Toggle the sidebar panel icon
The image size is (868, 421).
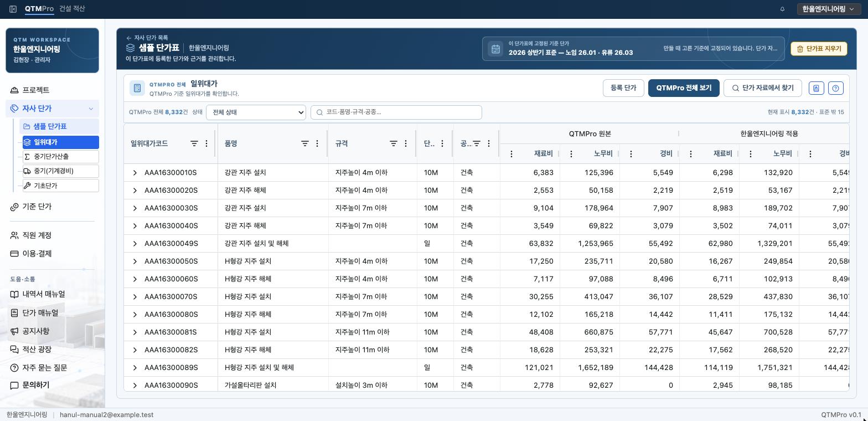click(x=13, y=9)
